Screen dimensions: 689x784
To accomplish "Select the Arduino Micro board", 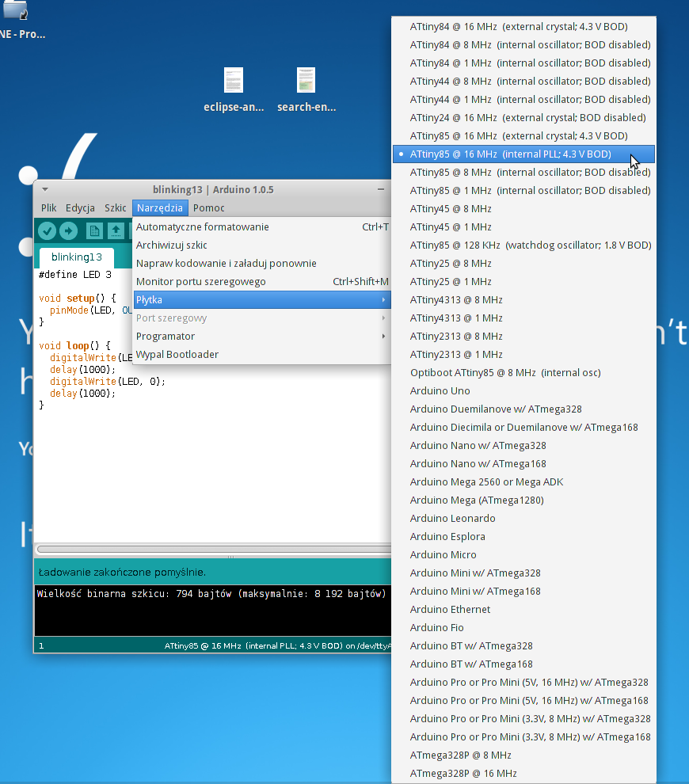I will pos(524,555).
